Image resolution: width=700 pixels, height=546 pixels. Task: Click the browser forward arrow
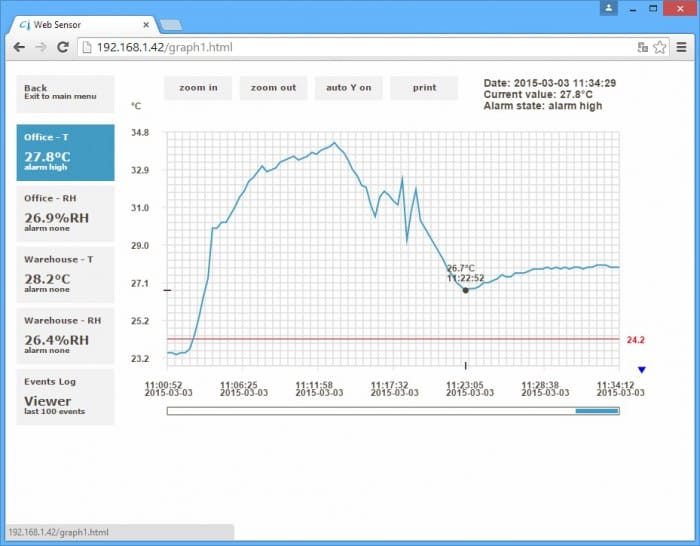(41, 47)
